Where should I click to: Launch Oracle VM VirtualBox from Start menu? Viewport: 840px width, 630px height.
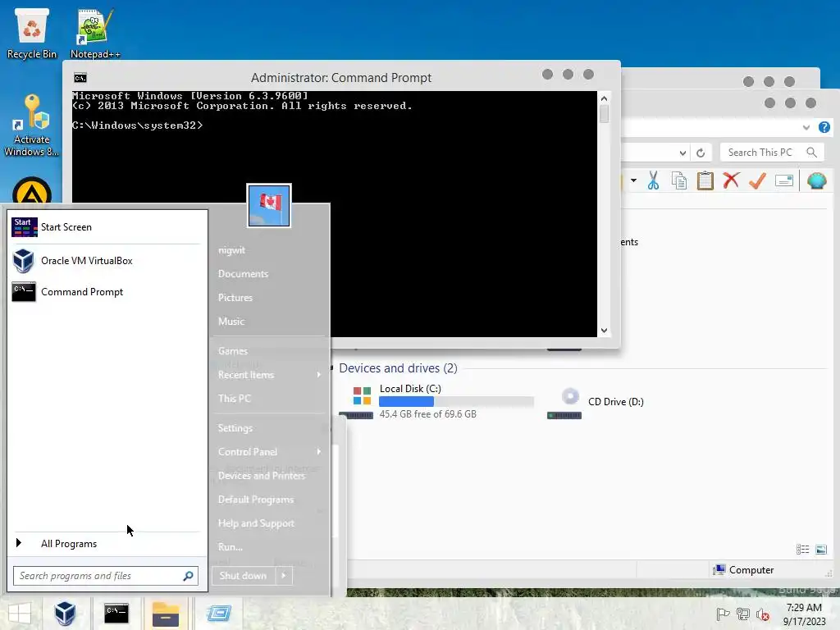106,261
